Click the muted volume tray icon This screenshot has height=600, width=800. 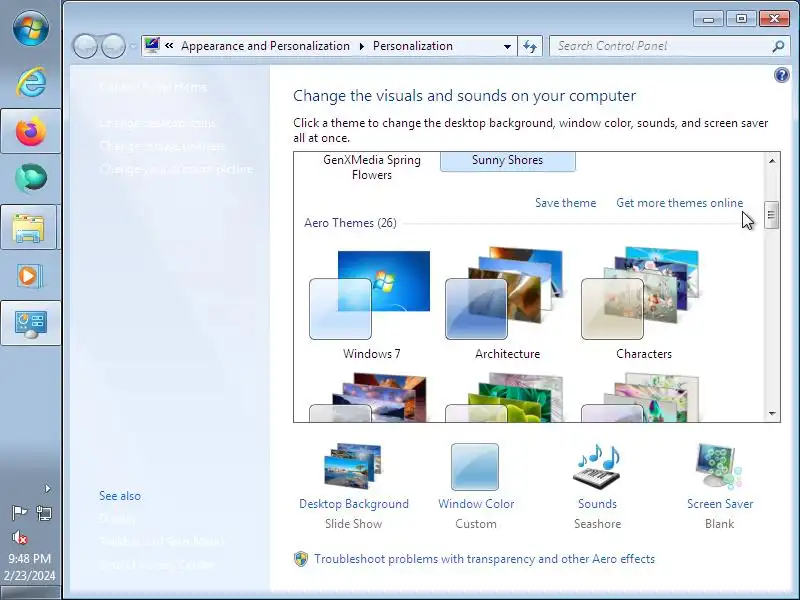(19, 537)
